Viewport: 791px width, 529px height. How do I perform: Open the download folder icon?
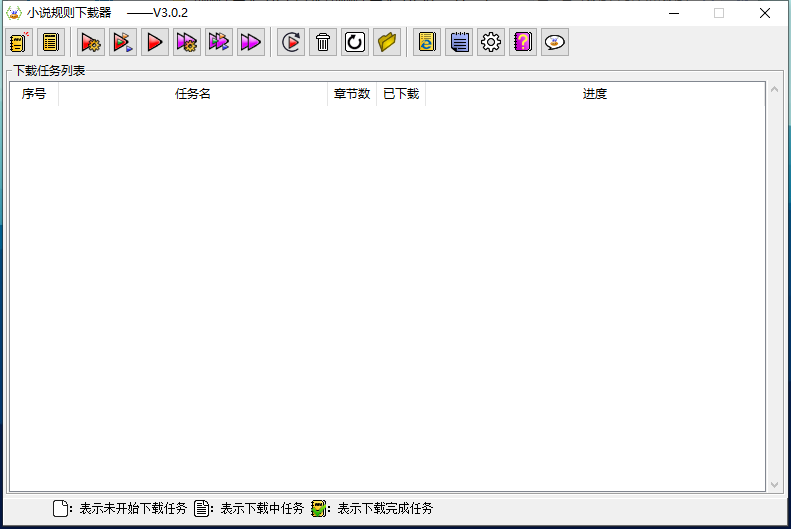387,42
